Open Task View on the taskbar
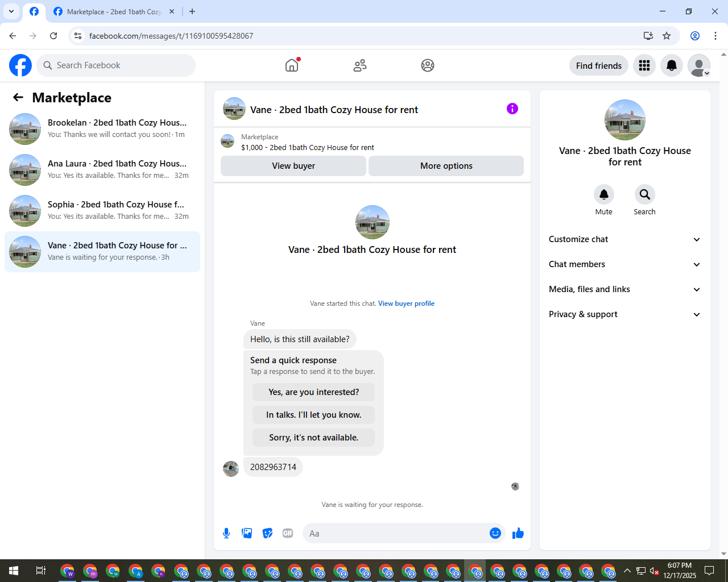 point(41,571)
